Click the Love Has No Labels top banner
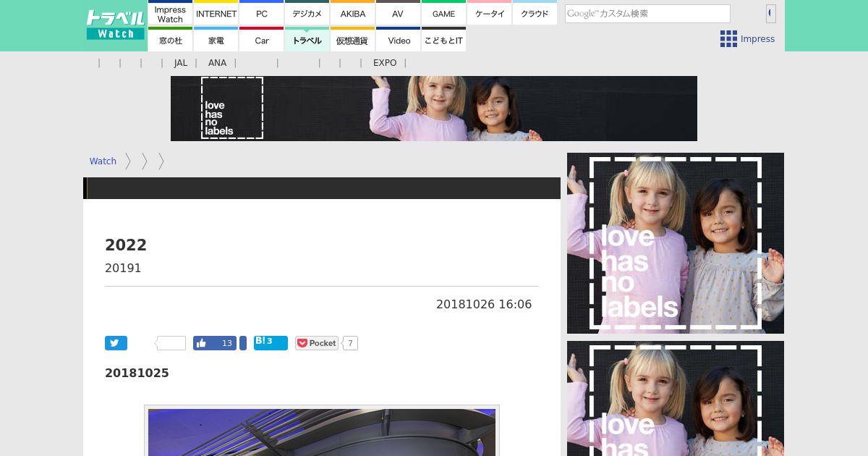Screen dimensions: 868x456 click(x=434, y=109)
